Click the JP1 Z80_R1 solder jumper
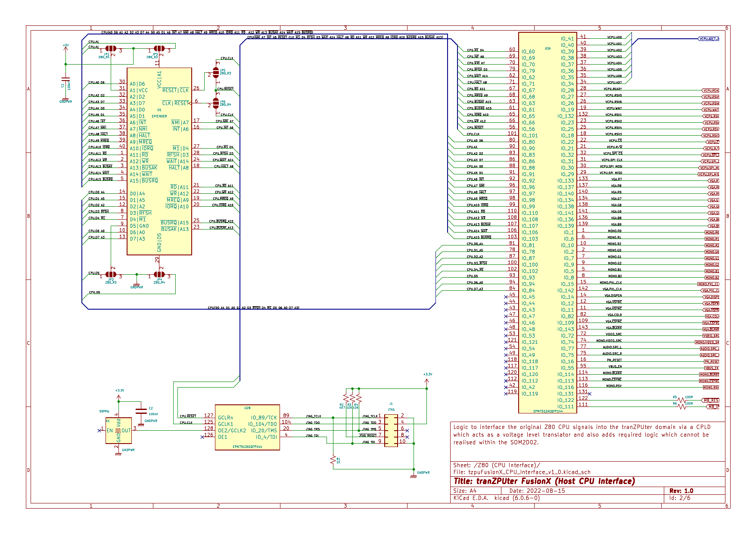Viewport: 756px width, 534px height. point(111,49)
